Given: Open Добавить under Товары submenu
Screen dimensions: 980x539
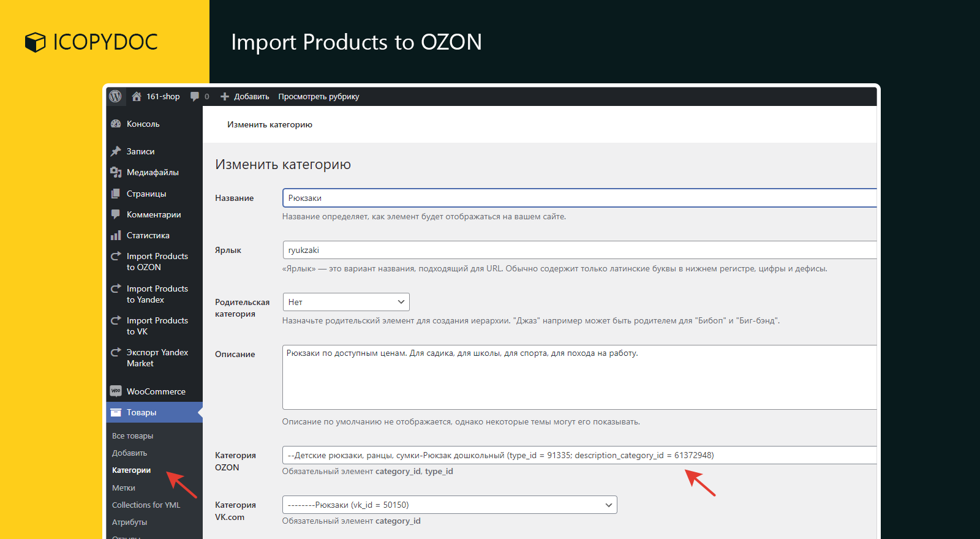Looking at the screenshot, I should (x=129, y=453).
